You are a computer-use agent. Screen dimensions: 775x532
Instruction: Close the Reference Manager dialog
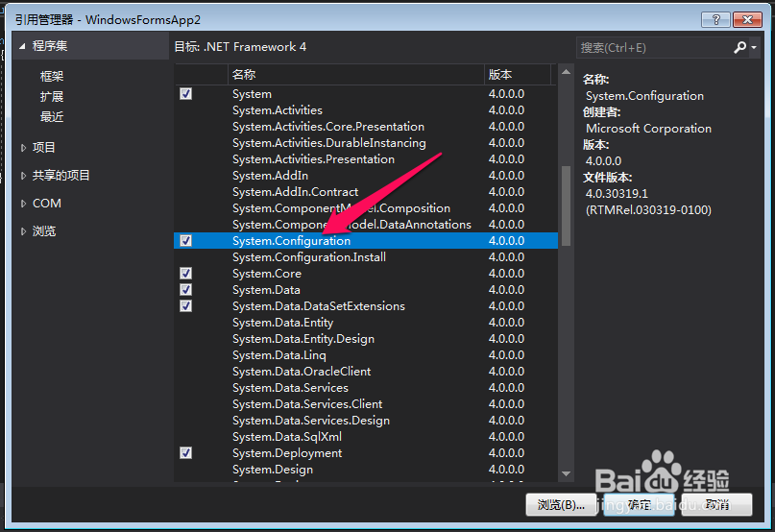tap(747, 20)
